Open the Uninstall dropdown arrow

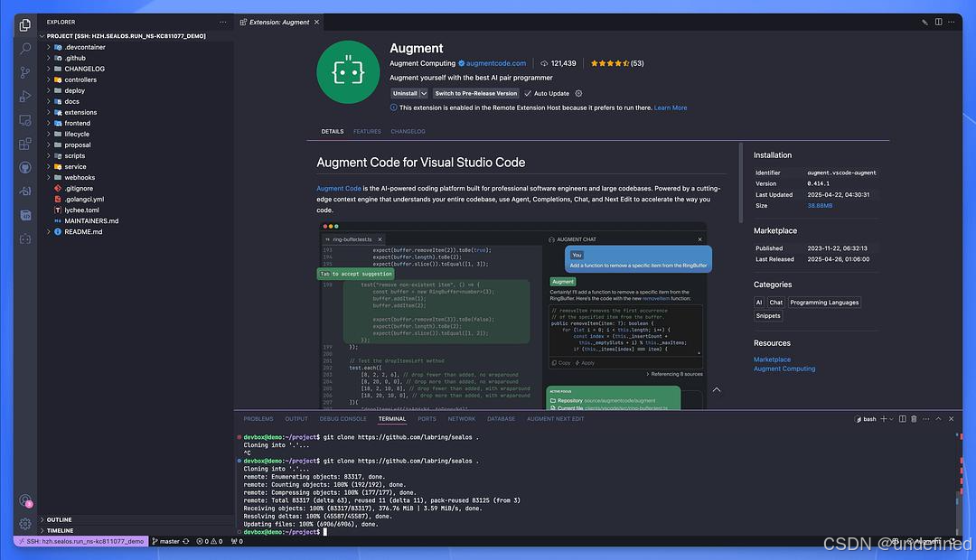[424, 93]
